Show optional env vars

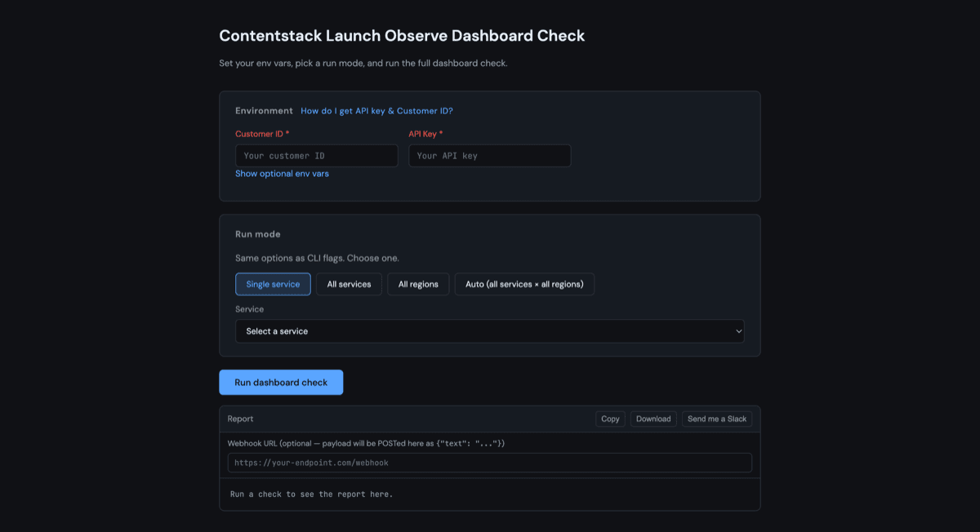coord(282,174)
